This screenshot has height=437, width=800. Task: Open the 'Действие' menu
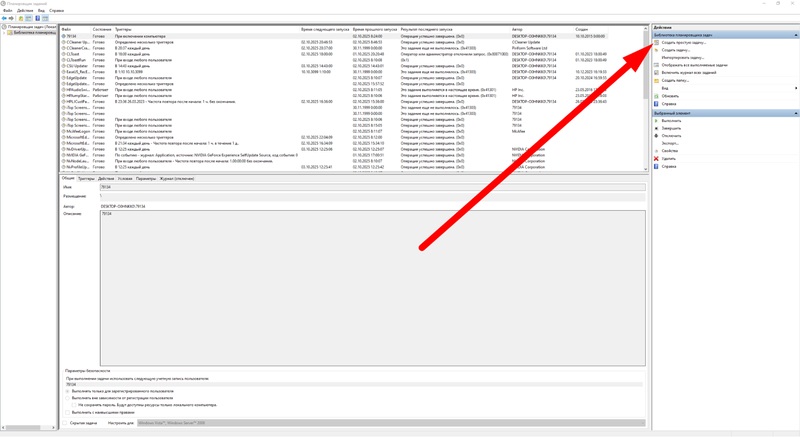pos(22,10)
